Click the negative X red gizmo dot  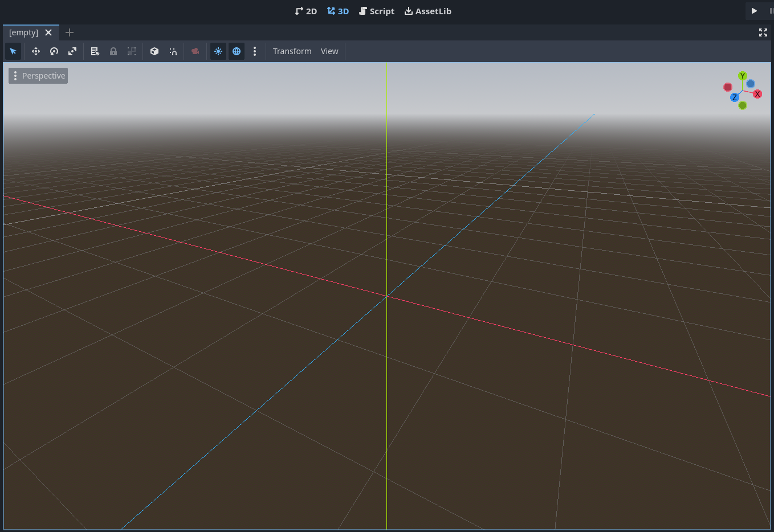pyautogui.click(x=728, y=87)
